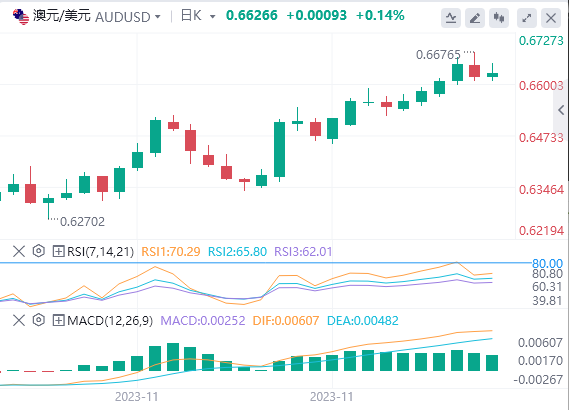Switch chart type with candlestick icon

coord(499,18)
